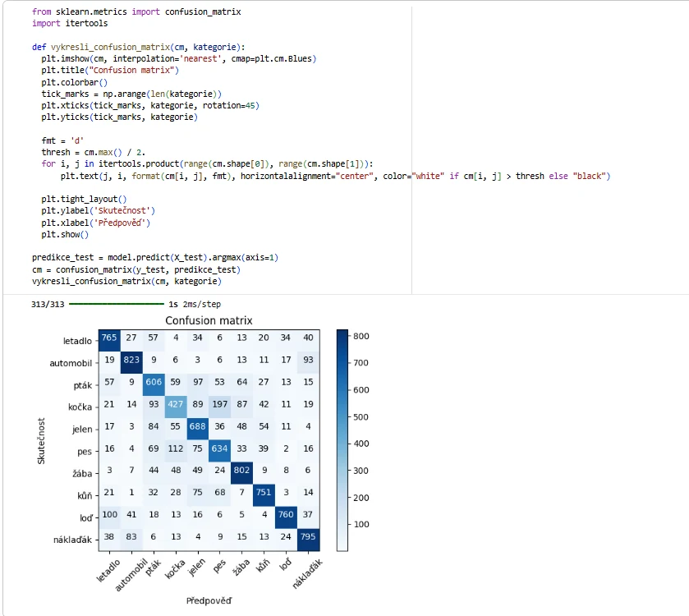Click the 313/313 progress output text
Viewport: 689px width, 616px height.
48,304
